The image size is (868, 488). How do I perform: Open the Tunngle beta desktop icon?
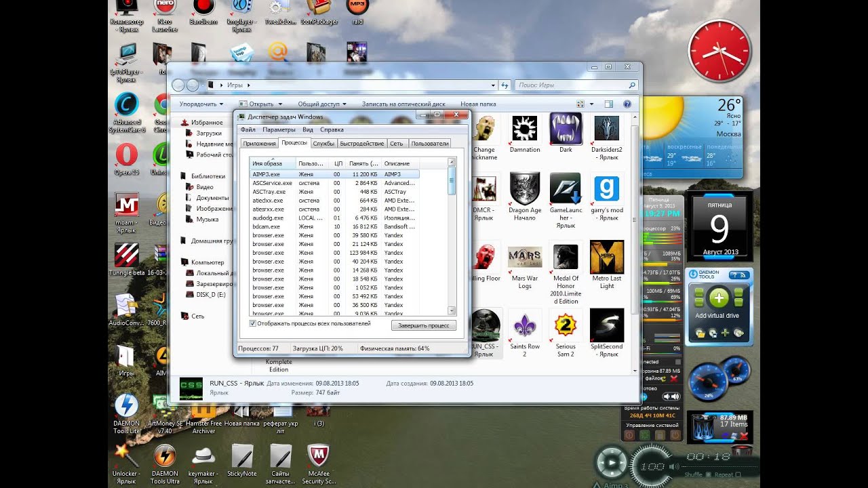click(x=127, y=260)
